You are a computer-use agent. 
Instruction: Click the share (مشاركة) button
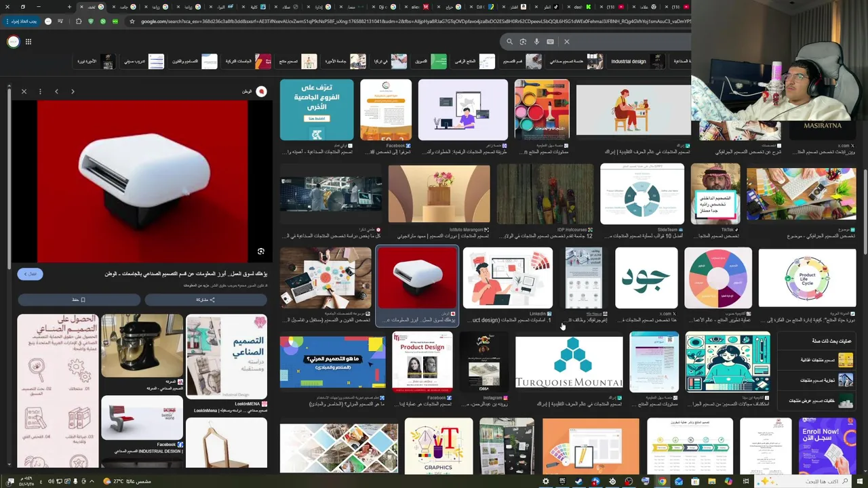click(x=205, y=300)
